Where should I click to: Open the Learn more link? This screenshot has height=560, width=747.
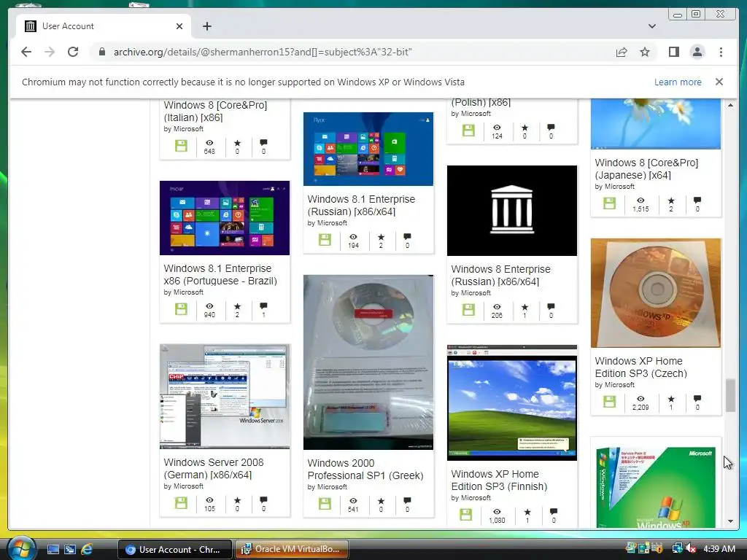tap(678, 82)
